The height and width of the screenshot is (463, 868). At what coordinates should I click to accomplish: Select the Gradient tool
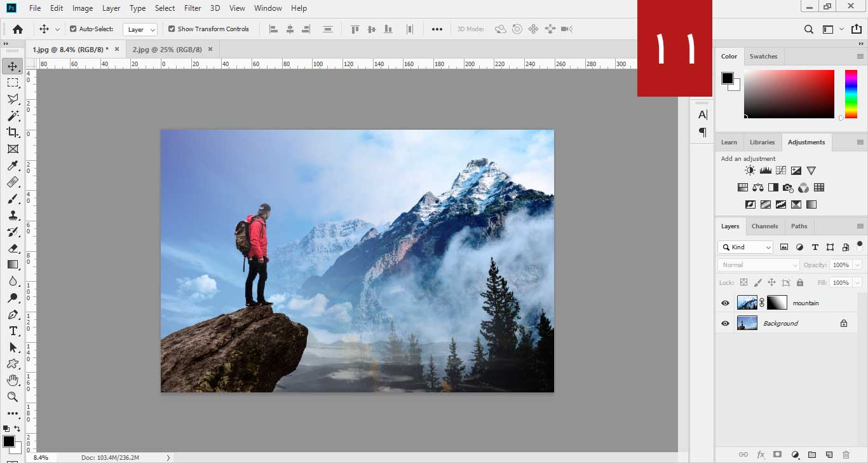pos(12,265)
